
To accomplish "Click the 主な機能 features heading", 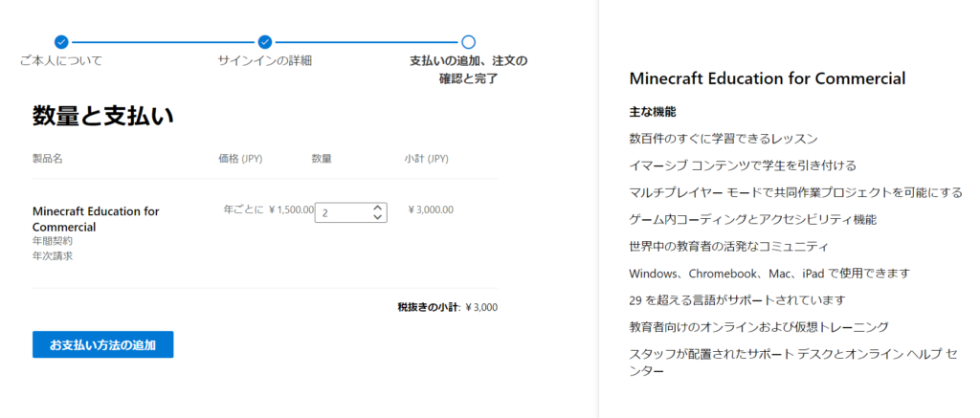I will [652, 113].
